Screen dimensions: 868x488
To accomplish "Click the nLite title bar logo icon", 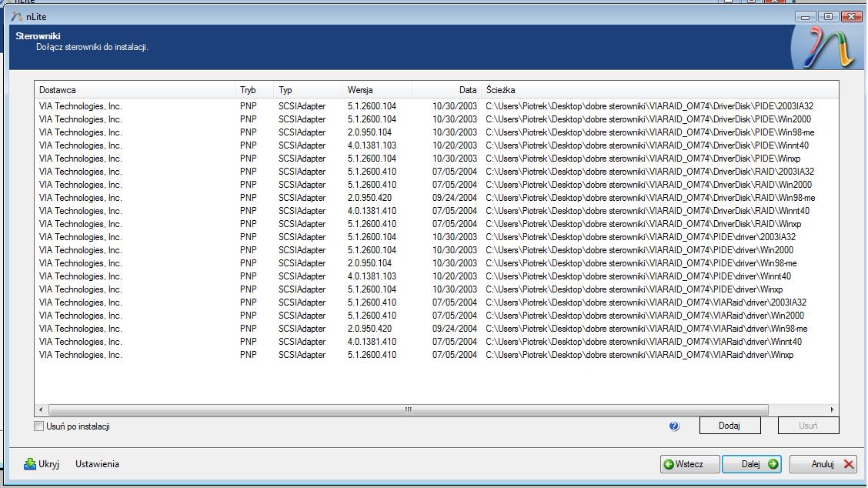I will [17, 17].
